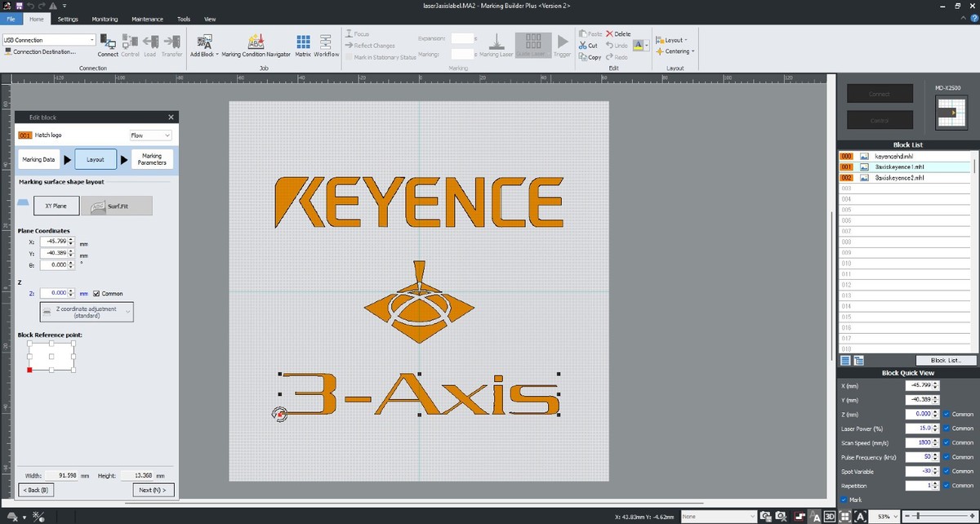The height and width of the screenshot is (524, 980).
Task: Toggle the Common checkbox beside Laser Power
Action: (947, 429)
